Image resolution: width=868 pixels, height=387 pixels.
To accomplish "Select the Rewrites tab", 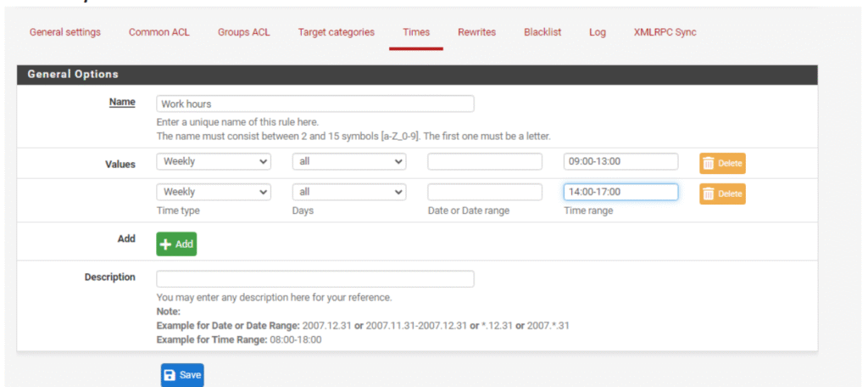I will (476, 32).
